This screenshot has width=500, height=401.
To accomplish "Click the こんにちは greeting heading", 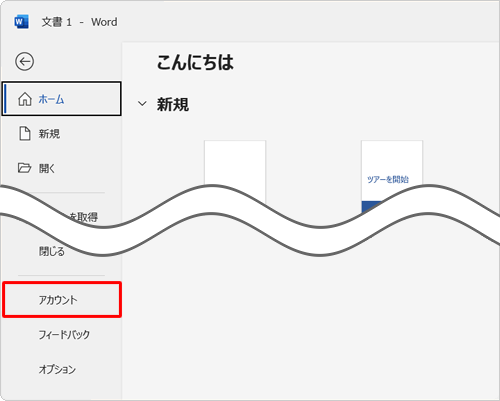I will click(195, 62).
